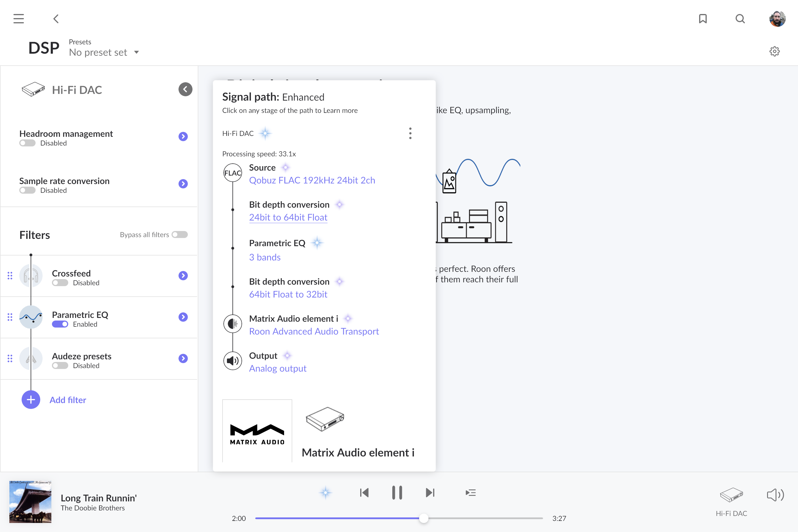Image resolution: width=798 pixels, height=532 pixels.
Task: Open Qobuz FLAC 192kHz 24bit 2ch link
Action: (312, 180)
